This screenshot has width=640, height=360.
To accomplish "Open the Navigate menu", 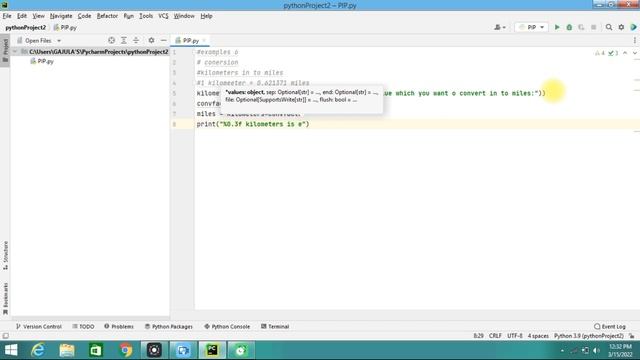I will [x=61, y=16].
